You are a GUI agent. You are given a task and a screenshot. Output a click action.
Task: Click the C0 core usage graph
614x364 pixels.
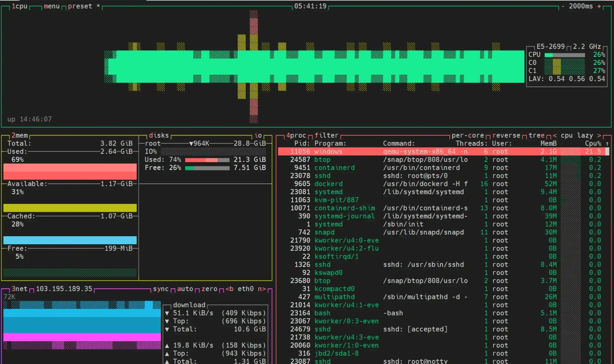click(565, 63)
